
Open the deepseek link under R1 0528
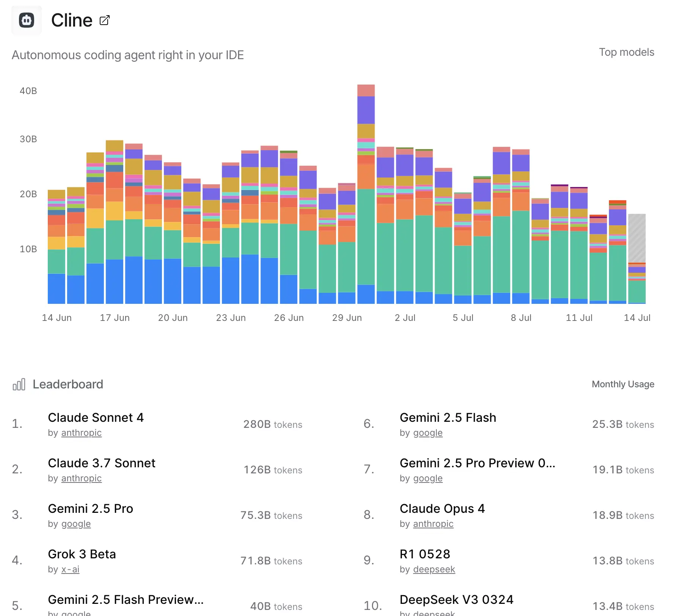[434, 569]
